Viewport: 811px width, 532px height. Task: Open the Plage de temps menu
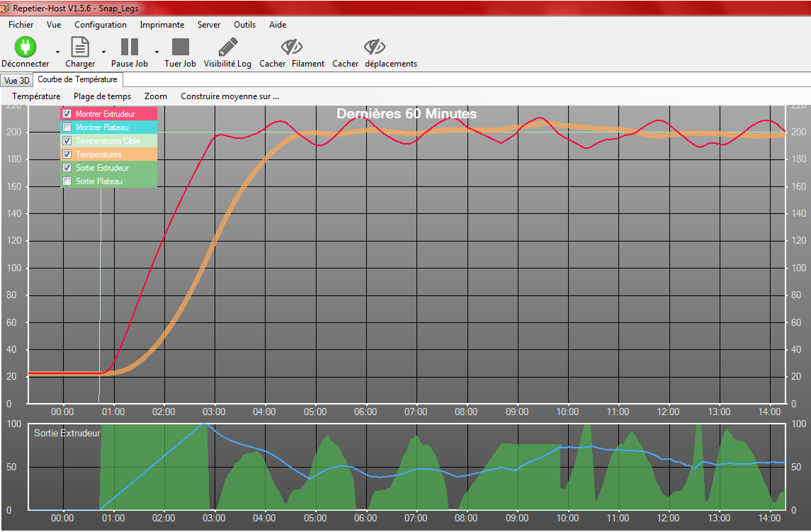tap(103, 96)
